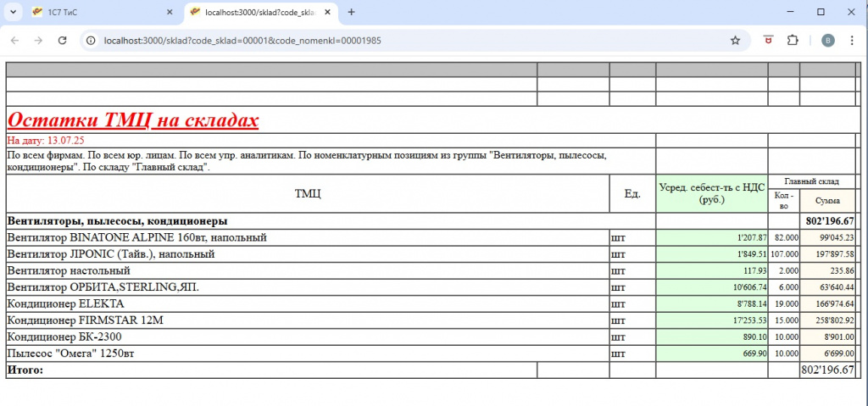Click sum value 258'802.92
868x406 pixels.
tap(837, 320)
